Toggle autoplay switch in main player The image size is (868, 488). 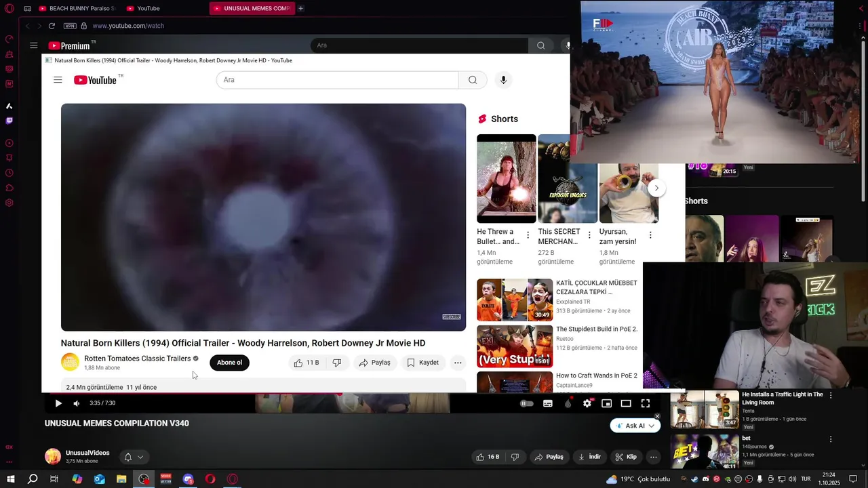pyautogui.click(x=527, y=403)
